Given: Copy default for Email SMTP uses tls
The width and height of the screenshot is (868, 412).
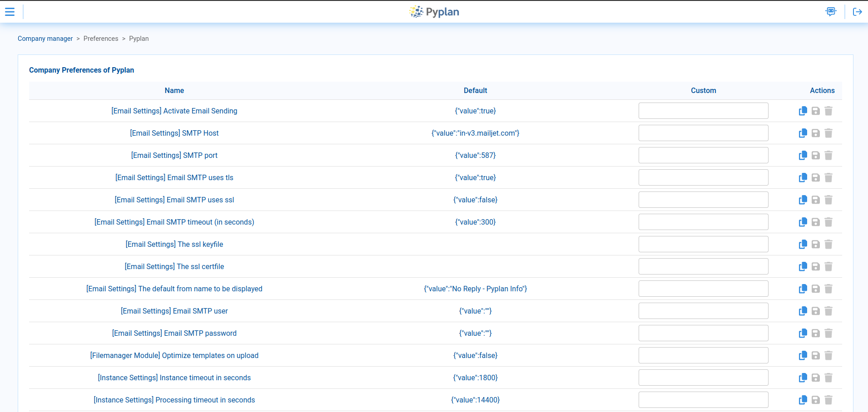Looking at the screenshot, I should pos(803,177).
